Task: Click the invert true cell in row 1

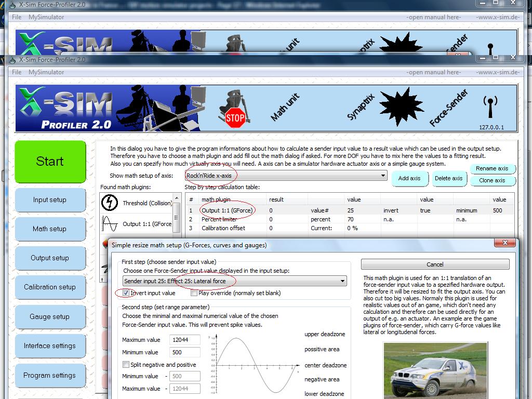Action: pyautogui.click(x=435, y=210)
